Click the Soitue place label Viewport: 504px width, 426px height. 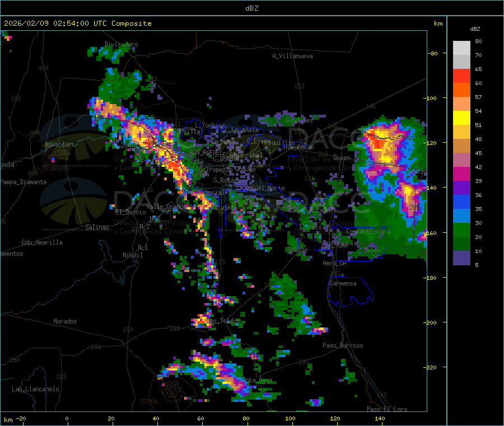tap(297, 250)
